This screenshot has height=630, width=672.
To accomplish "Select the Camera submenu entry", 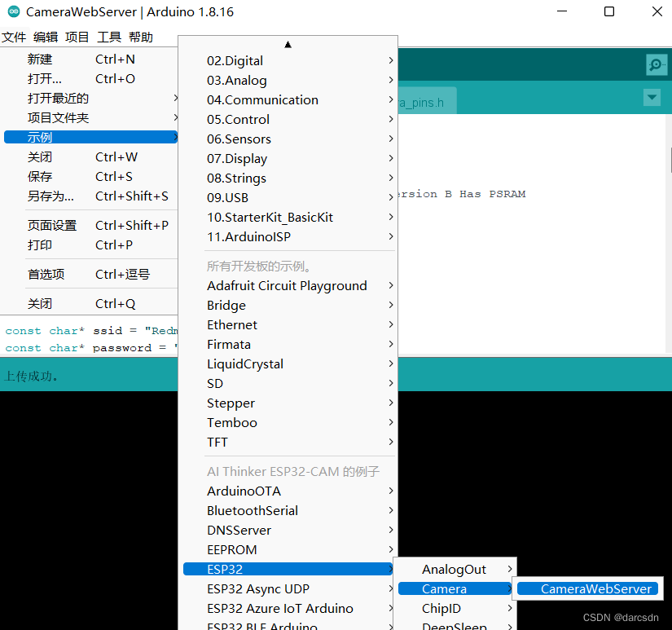I will (455, 588).
